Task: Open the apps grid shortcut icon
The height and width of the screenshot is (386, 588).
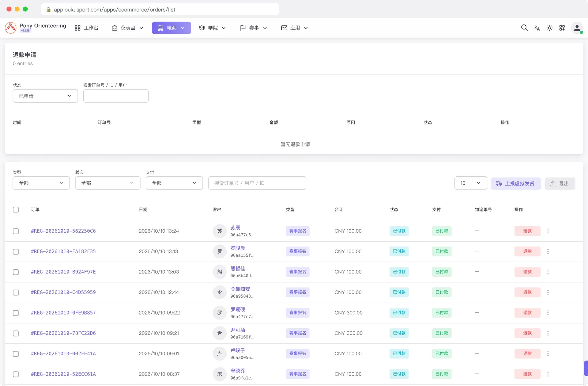Action: coord(562,28)
